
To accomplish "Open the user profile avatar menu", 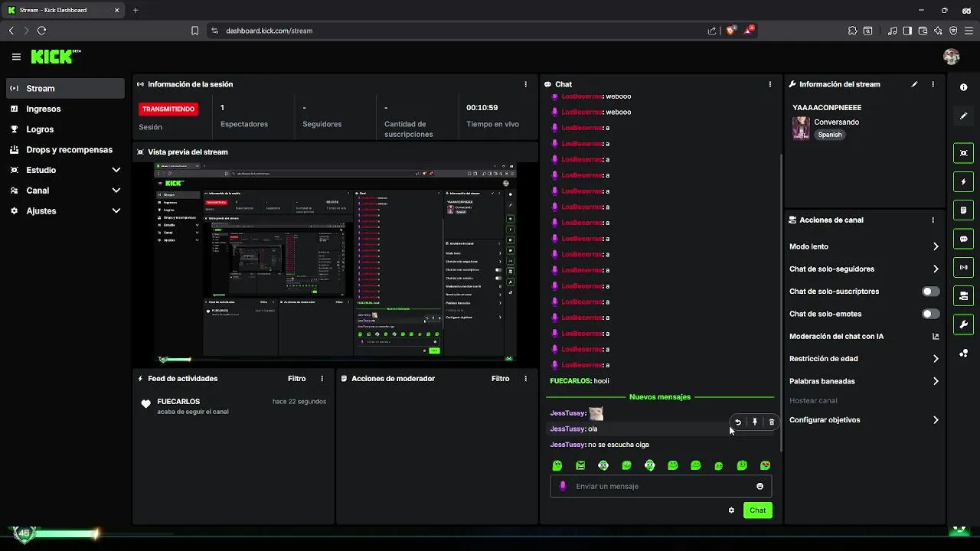I will click(952, 57).
